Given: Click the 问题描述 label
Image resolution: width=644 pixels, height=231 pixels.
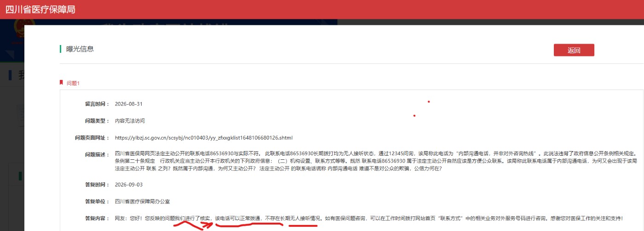Looking at the screenshot, I should (x=97, y=154).
